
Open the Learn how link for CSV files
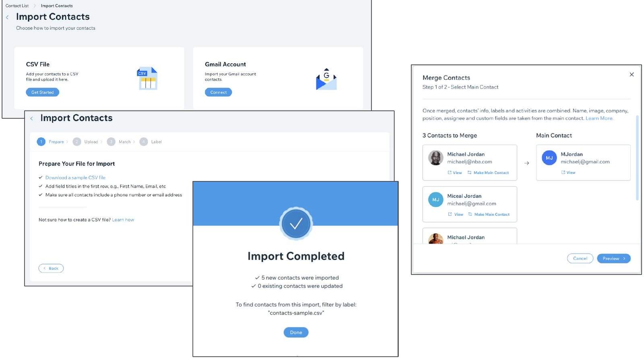point(123,220)
